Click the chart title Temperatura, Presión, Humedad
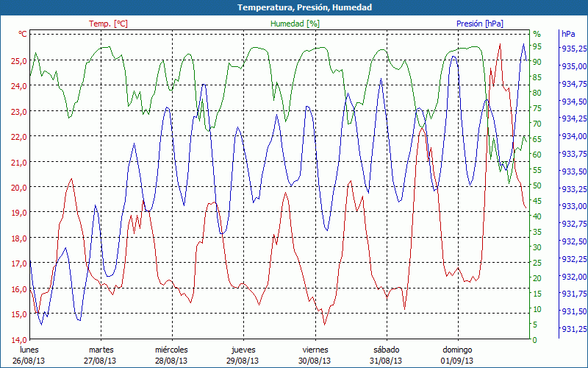 (294, 7)
